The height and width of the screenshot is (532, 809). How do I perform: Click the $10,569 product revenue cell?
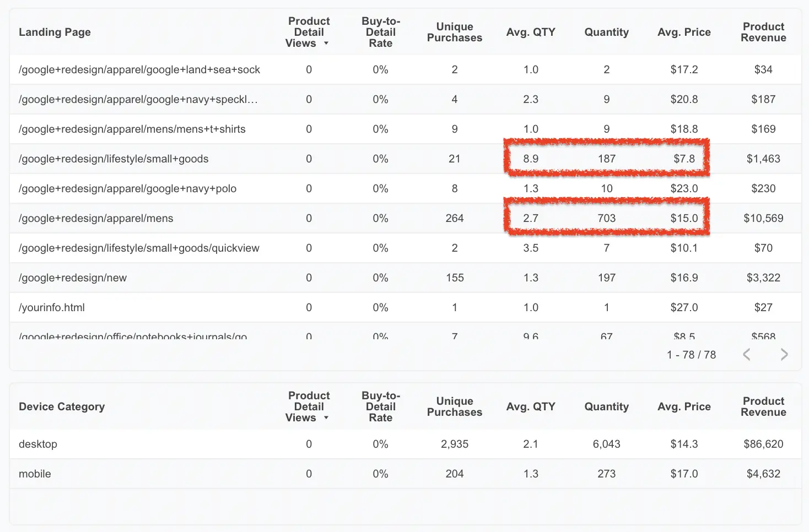pyautogui.click(x=763, y=218)
